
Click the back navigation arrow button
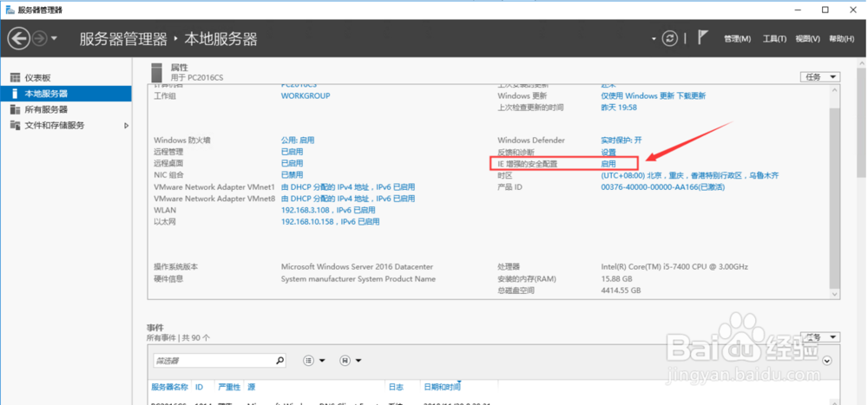(x=18, y=38)
